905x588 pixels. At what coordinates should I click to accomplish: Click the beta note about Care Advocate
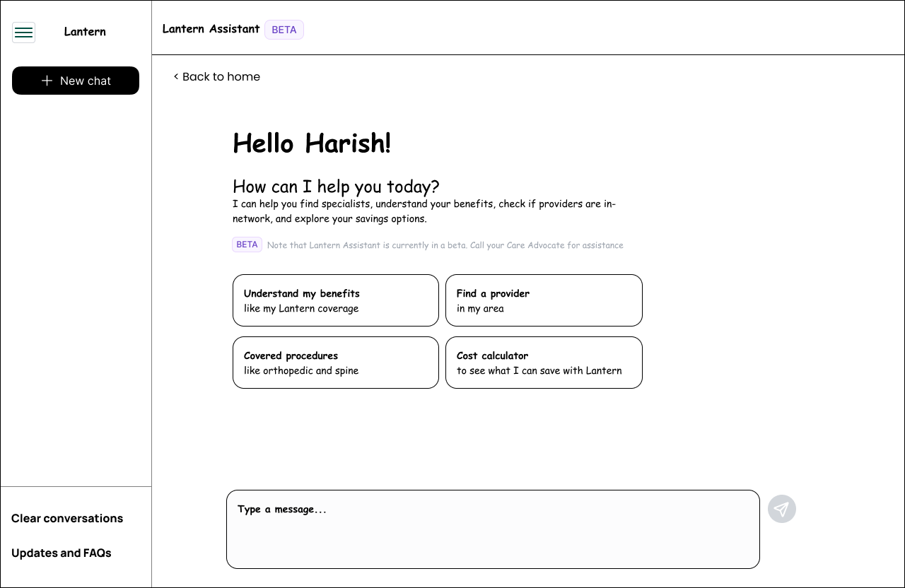pos(445,245)
